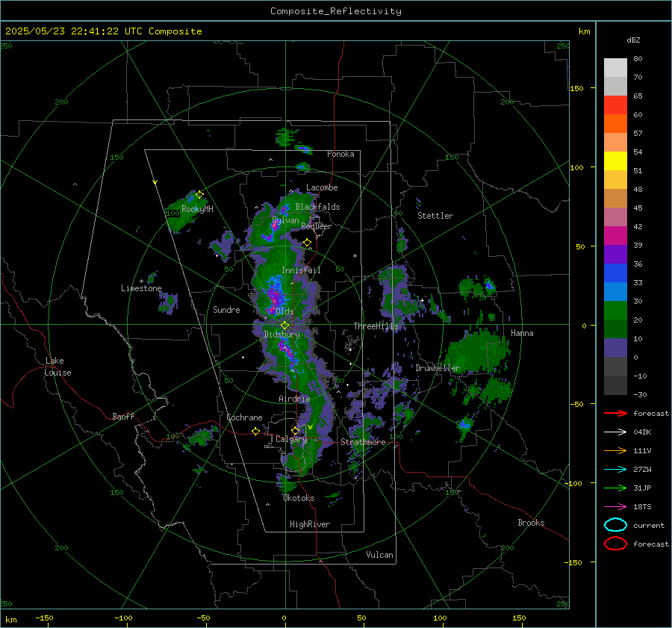This screenshot has height=628, width=672.
Task: Click the yellow diamond marker by RockyMH
Action: tap(199, 195)
